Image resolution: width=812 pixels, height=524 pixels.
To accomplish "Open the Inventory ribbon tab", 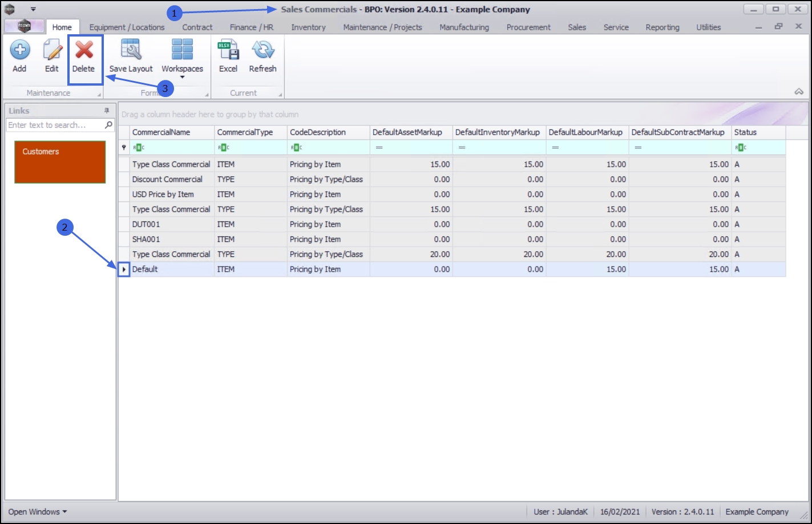I will pos(308,27).
